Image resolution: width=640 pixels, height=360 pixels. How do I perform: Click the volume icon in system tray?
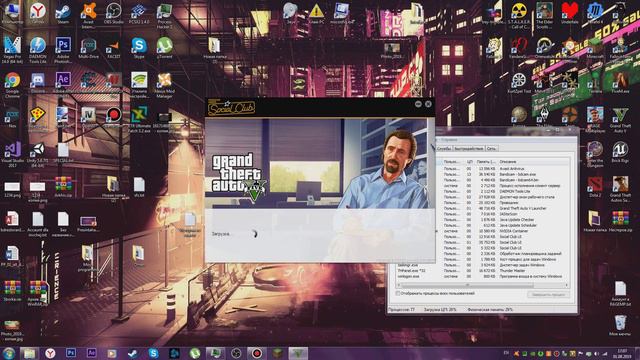[x=597, y=353]
